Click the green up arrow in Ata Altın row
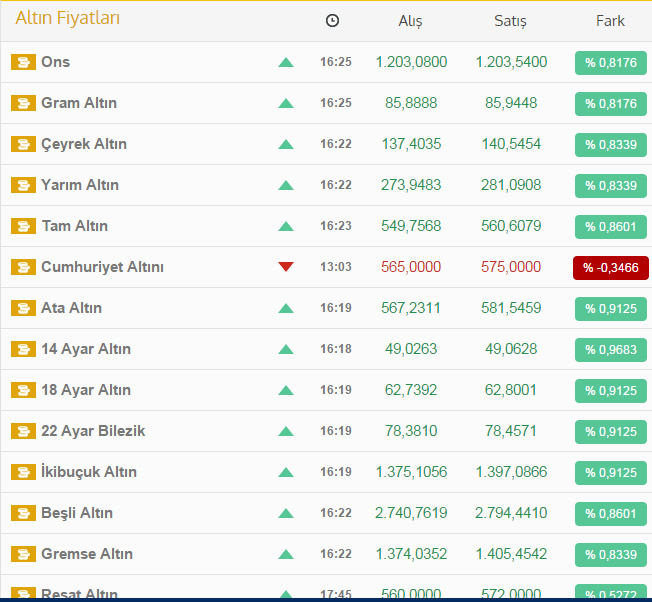The height and width of the screenshot is (602, 652). (x=286, y=308)
